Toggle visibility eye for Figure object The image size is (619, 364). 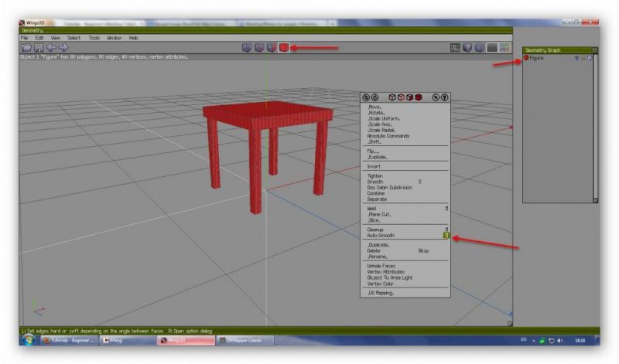point(576,58)
